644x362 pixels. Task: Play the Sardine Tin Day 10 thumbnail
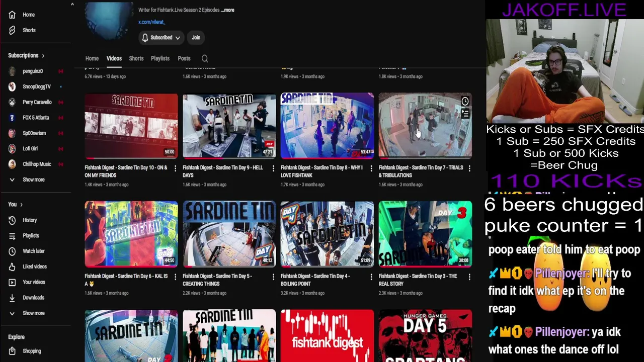coord(131,126)
